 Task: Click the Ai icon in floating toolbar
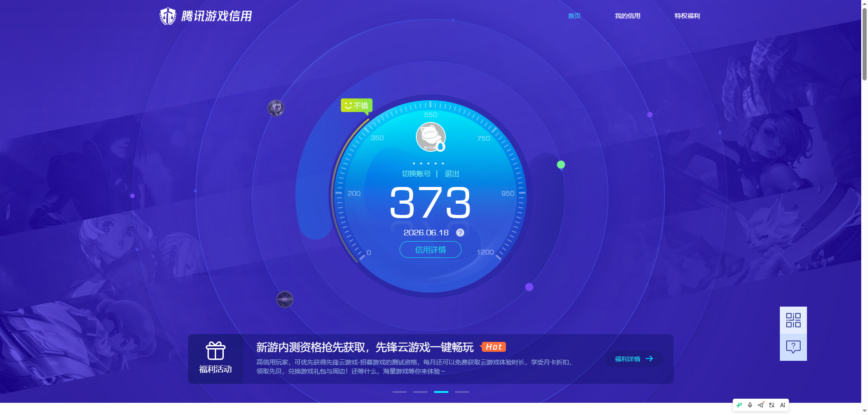click(783, 405)
